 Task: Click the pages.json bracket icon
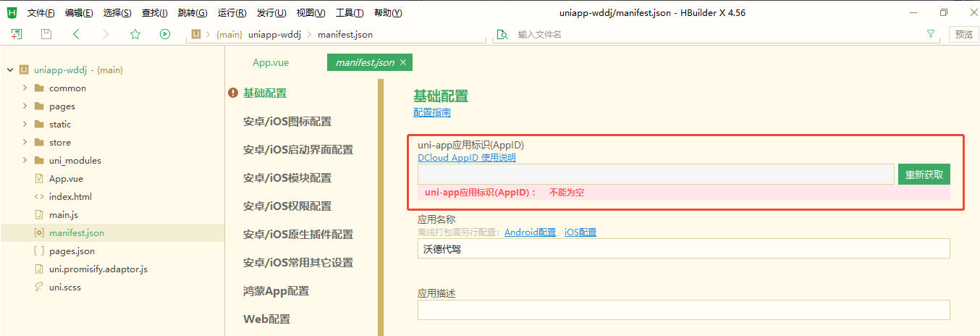click(39, 251)
